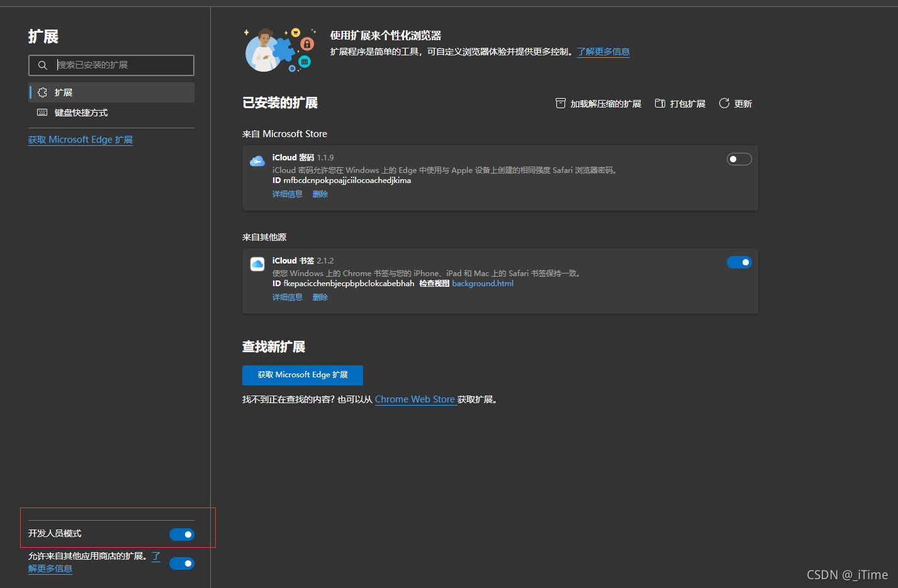Click the 开发人员模式 label text
The image size is (898, 588).
(55, 533)
